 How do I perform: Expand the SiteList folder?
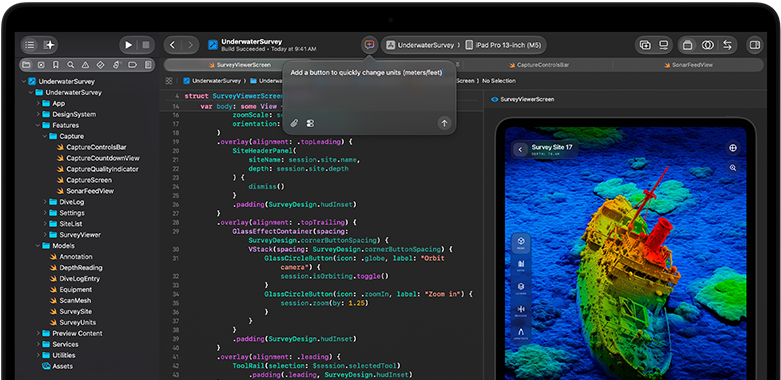coord(45,224)
